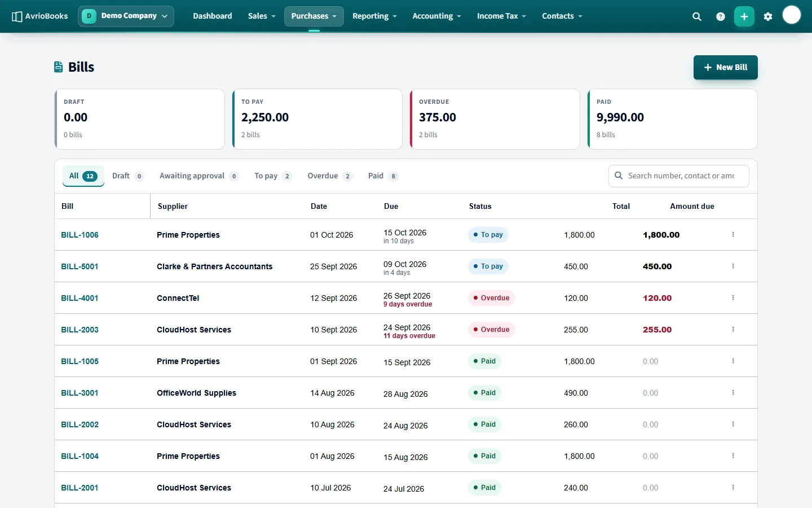Open the settings gear icon
This screenshot has height=508, width=812.
click(768, 16)
